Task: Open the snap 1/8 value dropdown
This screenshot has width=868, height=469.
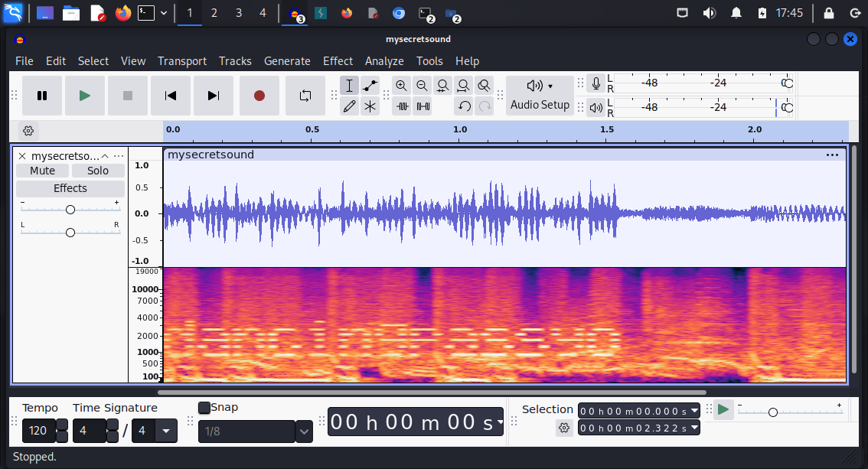Action: 304,432
